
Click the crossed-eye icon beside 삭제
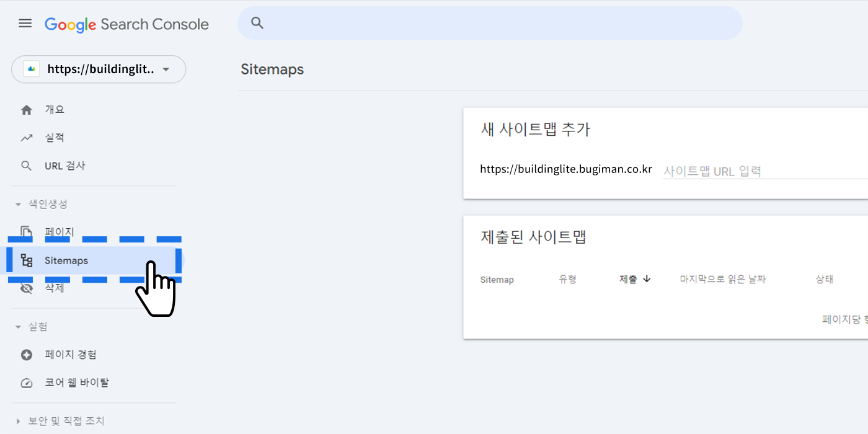click(26, 288)
